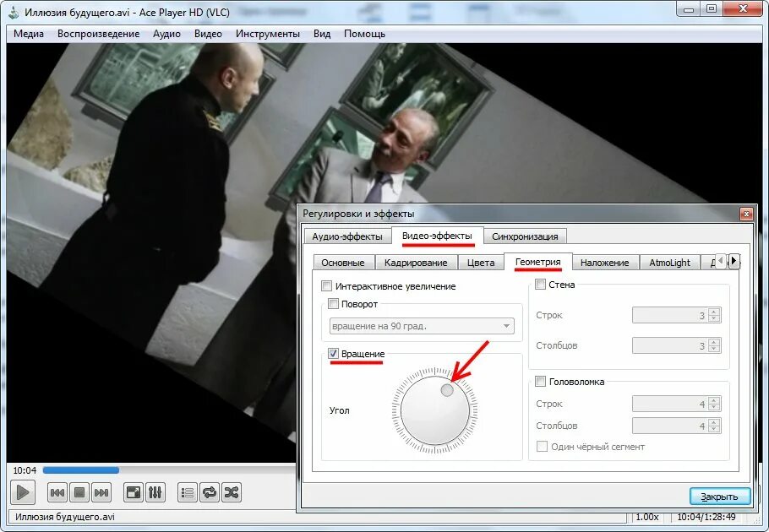Viewport: 769px width, 532px height.
Task: Open the Видео menu
Action: coord(208,34)
